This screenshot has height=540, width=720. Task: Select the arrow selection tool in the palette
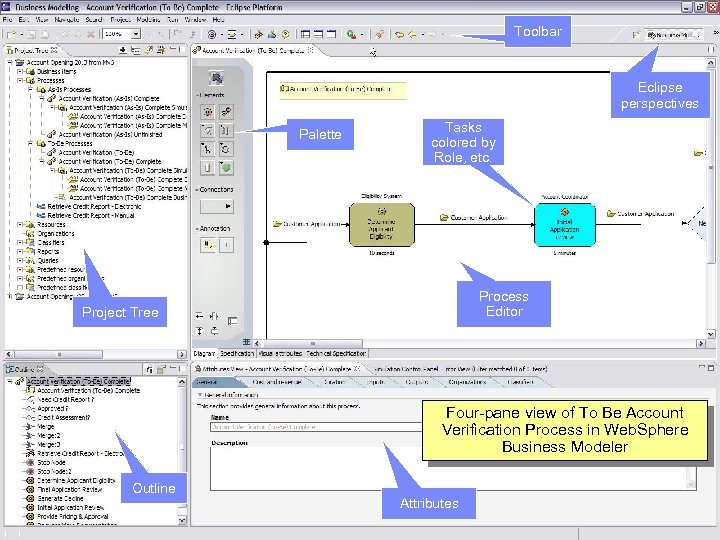(216, 79)
